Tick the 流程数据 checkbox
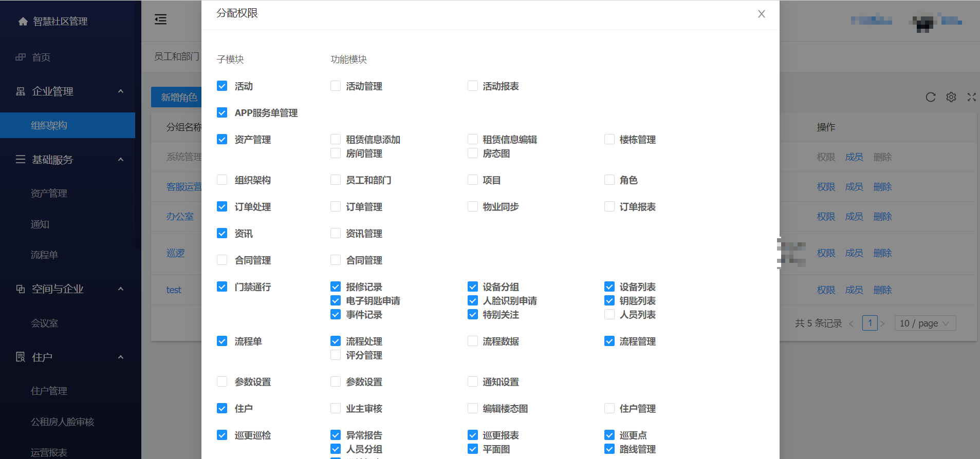 click(x=473, y=341)
